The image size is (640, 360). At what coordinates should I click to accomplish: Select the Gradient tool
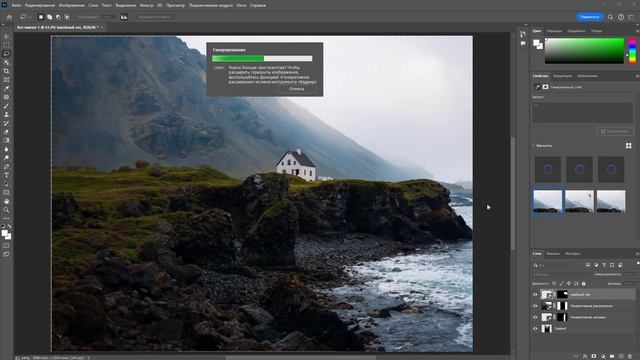[6, 140]
